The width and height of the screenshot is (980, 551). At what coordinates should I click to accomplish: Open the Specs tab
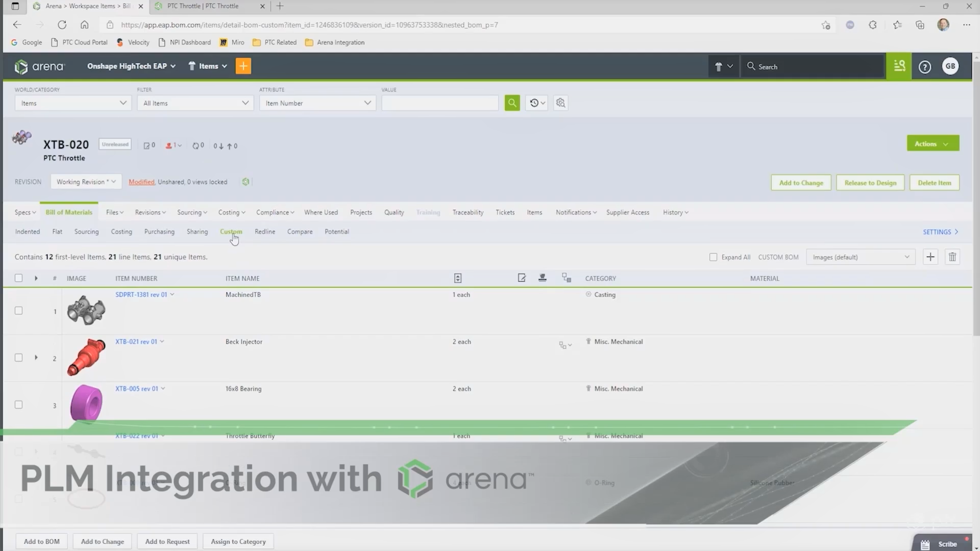[x=26, y=212]
